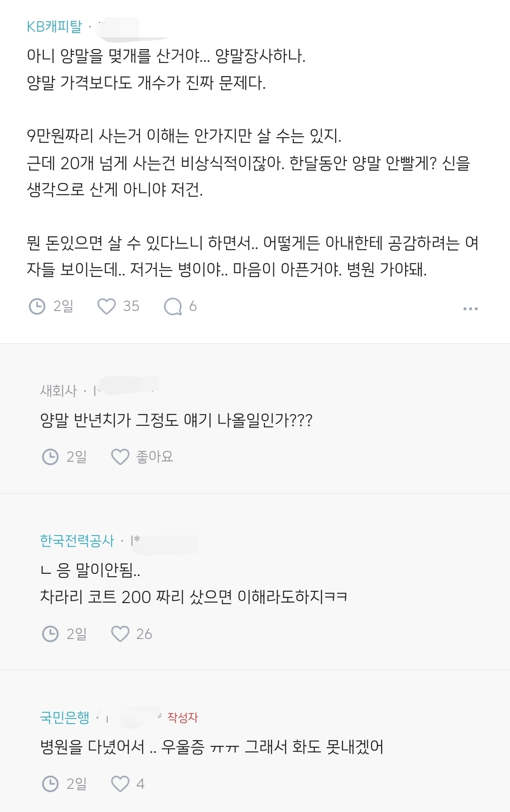Open replies via speech bubble icon
The width and height of the screenshot is (510, 812).
coord(173,306)
